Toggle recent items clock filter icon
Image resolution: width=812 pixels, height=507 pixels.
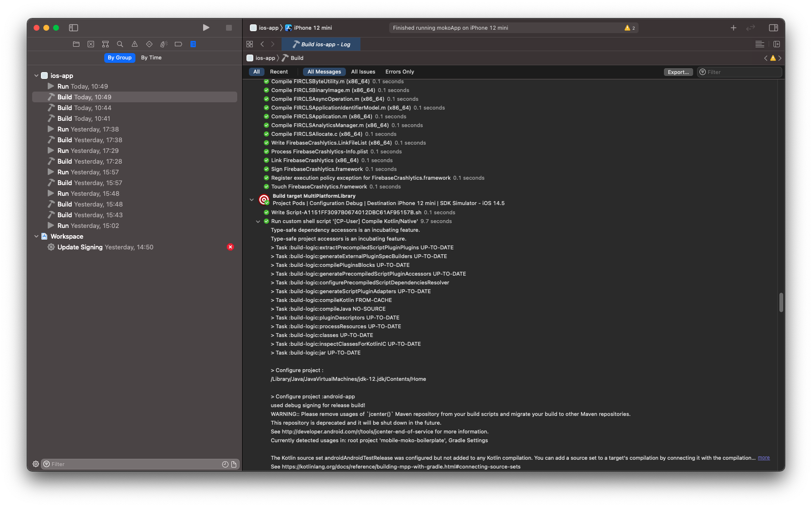pyautogui.click(x=225, y=464)
